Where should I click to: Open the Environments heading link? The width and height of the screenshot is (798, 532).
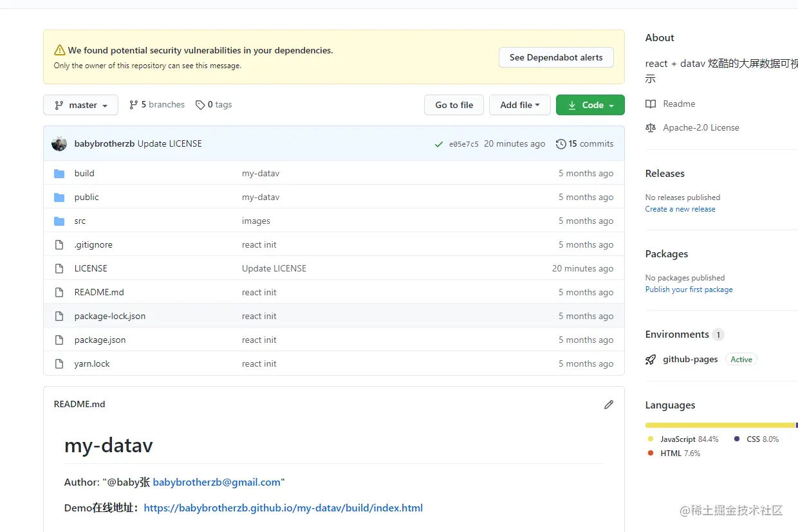677,335
